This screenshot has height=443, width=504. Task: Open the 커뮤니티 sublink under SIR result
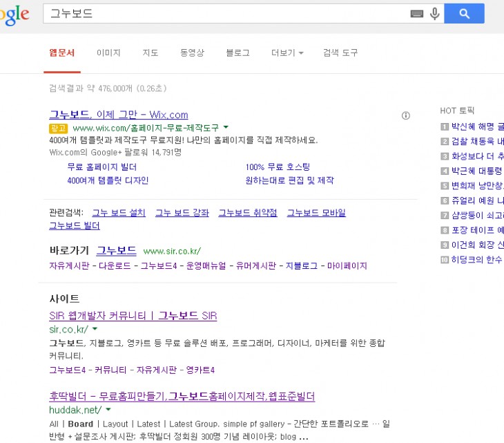pos(110,370)
